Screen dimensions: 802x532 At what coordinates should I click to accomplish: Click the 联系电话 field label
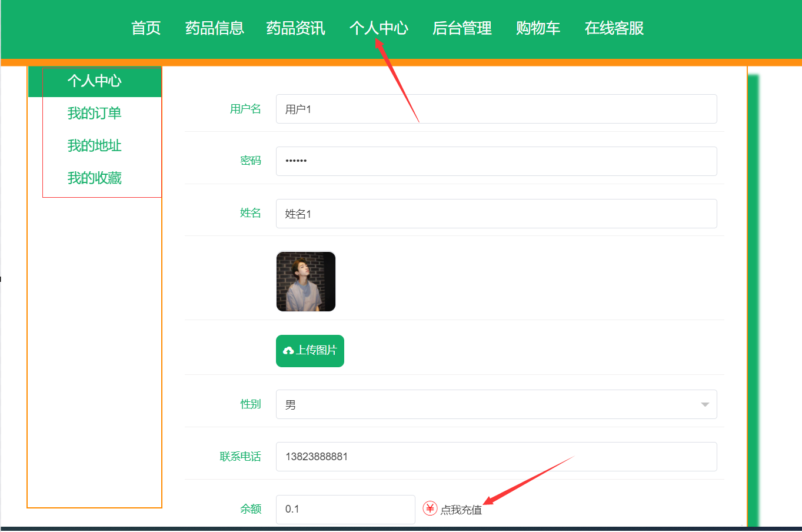pos(240,457)
